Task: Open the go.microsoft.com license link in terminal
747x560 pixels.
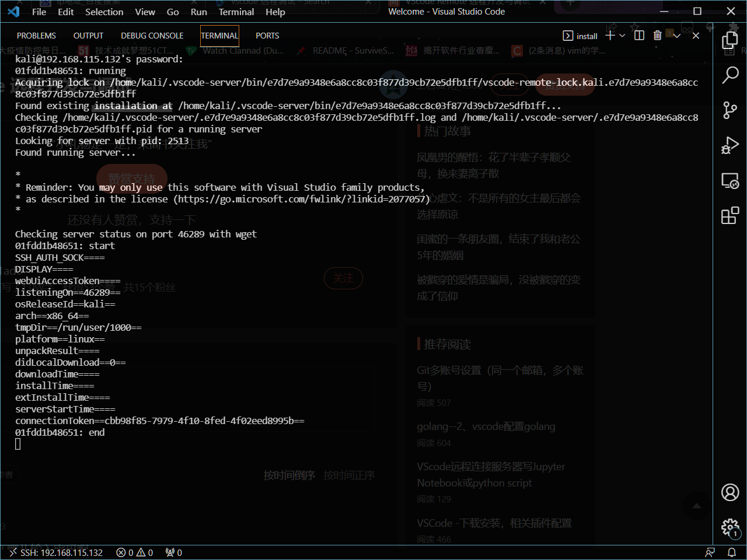Action: pos(302,199)
